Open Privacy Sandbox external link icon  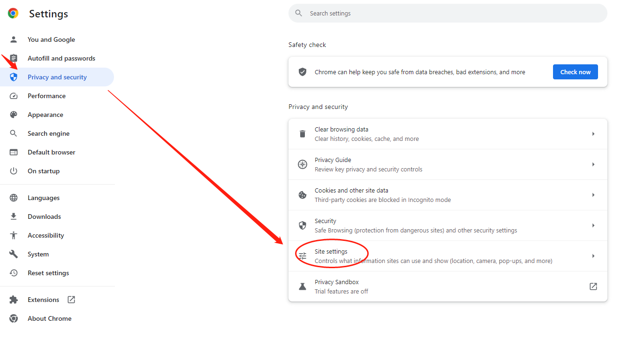[x=593, y=286]
